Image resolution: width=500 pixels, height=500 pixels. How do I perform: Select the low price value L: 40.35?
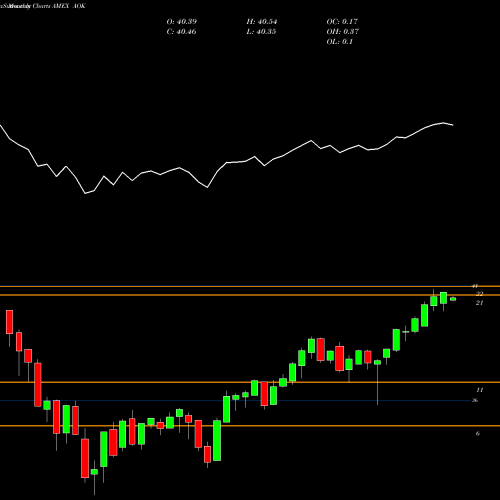click(261, 32)
